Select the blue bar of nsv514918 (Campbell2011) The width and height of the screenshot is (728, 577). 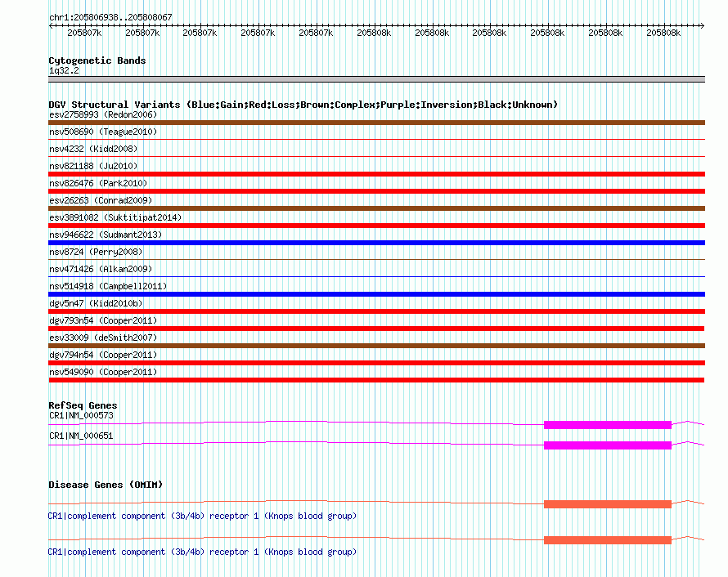click(x=376, y=294)
